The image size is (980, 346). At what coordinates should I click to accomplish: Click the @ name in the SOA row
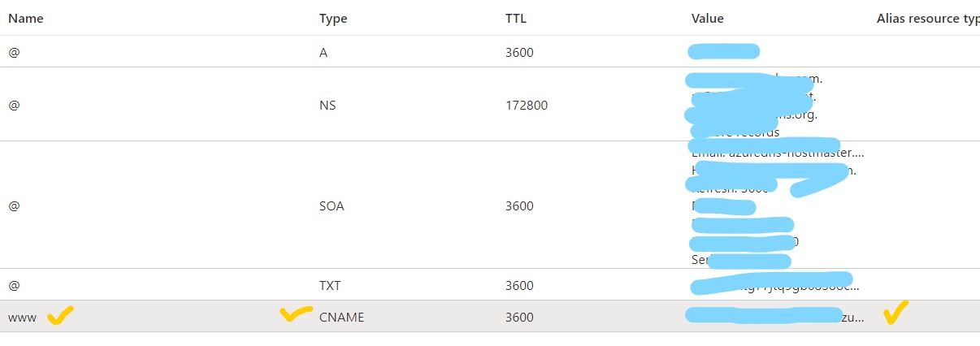[14, 206]
